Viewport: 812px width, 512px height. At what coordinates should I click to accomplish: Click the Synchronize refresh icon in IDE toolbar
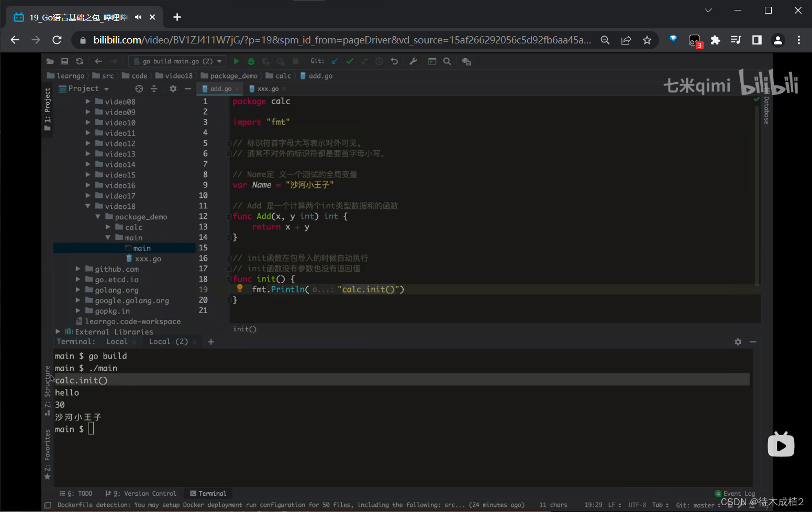[79, 61]
